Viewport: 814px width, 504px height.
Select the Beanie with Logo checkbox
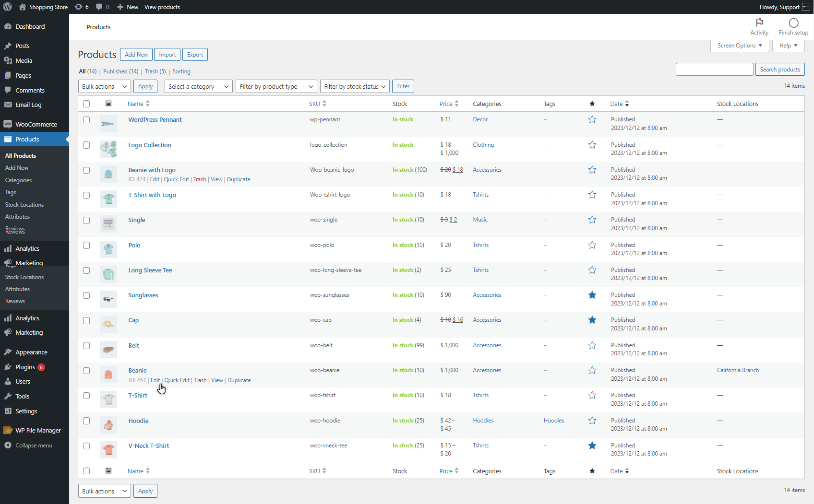(86, 170)
